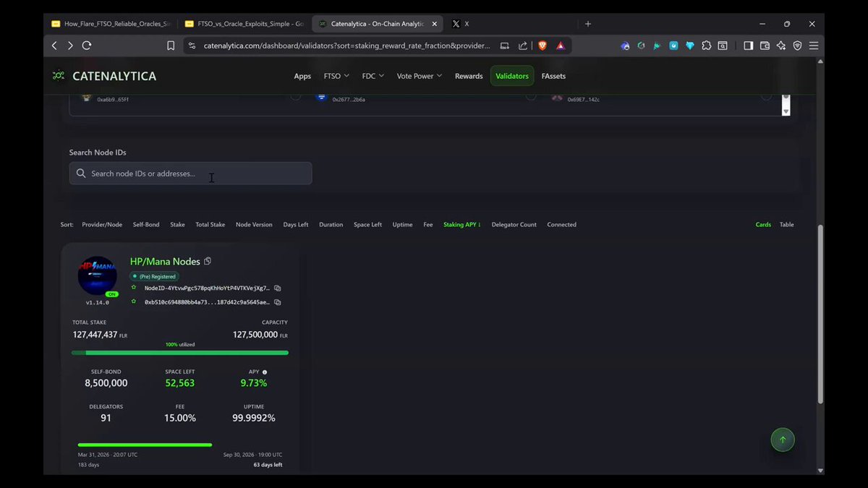
Task: Click the 52,563 space left value
Action: coord(180,383)
